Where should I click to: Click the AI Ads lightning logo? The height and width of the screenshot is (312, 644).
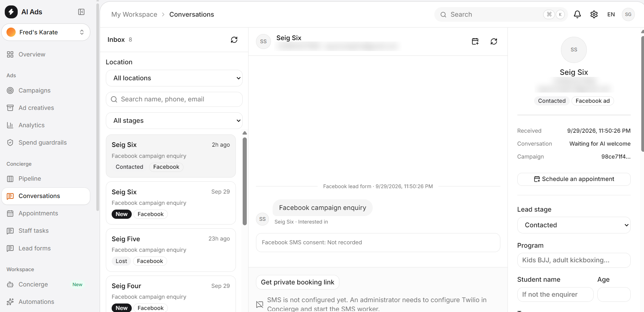point(11,12)
